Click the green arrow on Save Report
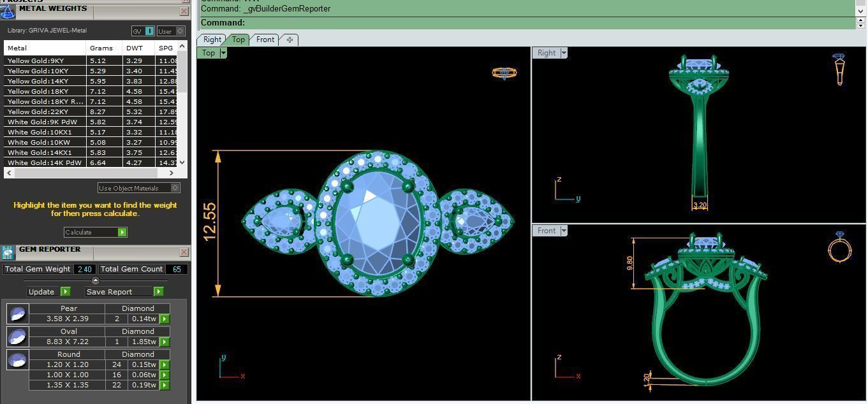The width and height of the screenshot is (868, 404). [158, 291]
